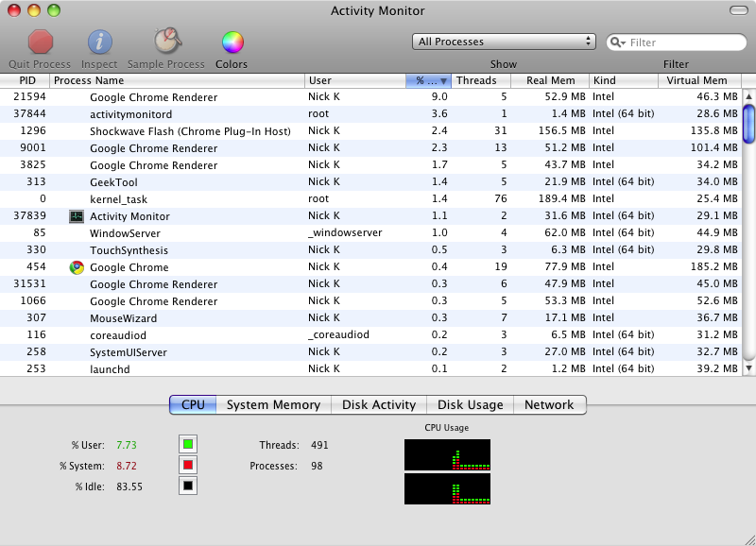
Task: Click the Processes count value 98
Action: [317, 466]
